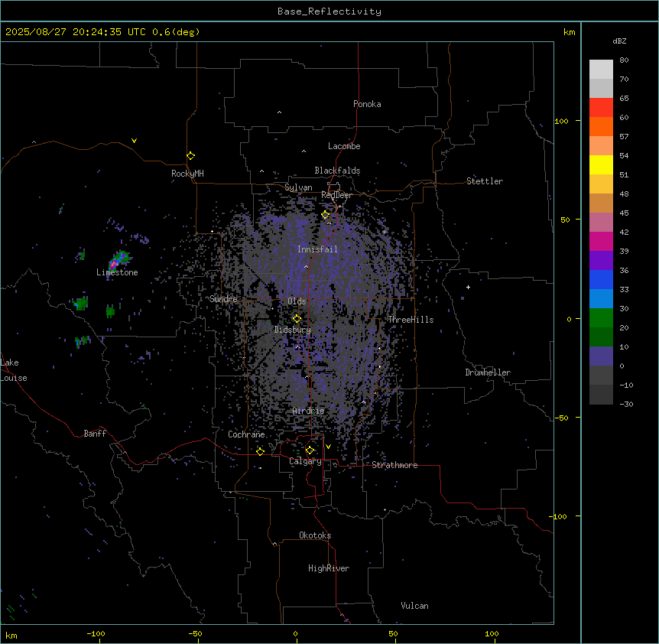Select the Lacombe city label

point(344,146)
